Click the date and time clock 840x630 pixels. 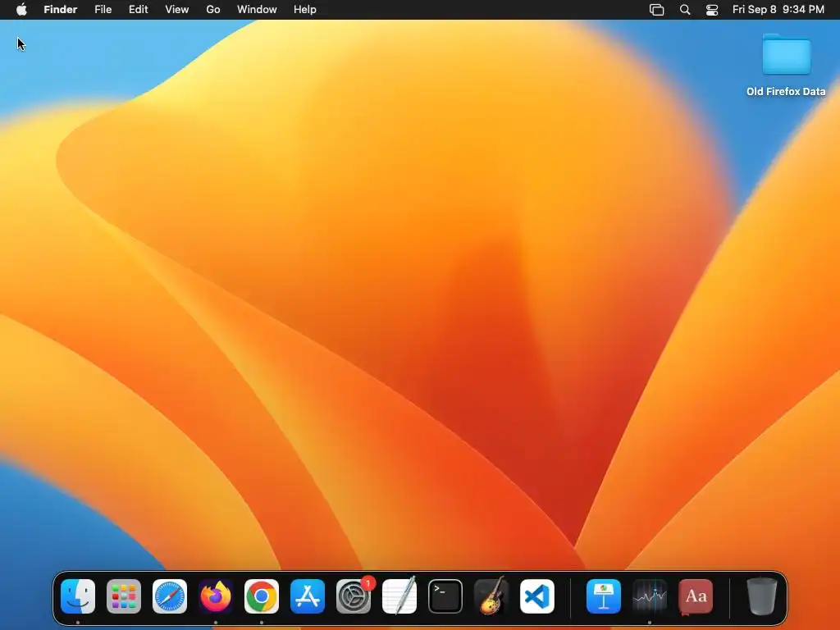(x=778, y=10)
